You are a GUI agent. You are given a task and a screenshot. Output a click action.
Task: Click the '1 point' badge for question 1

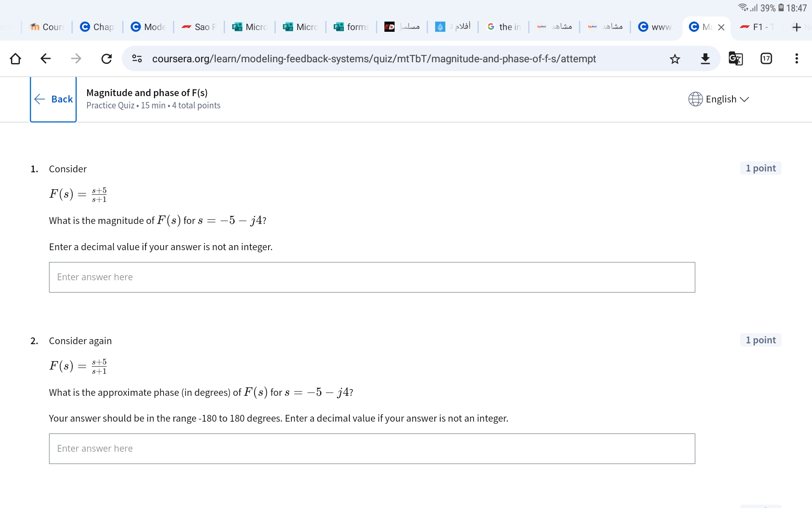(760, 168)
